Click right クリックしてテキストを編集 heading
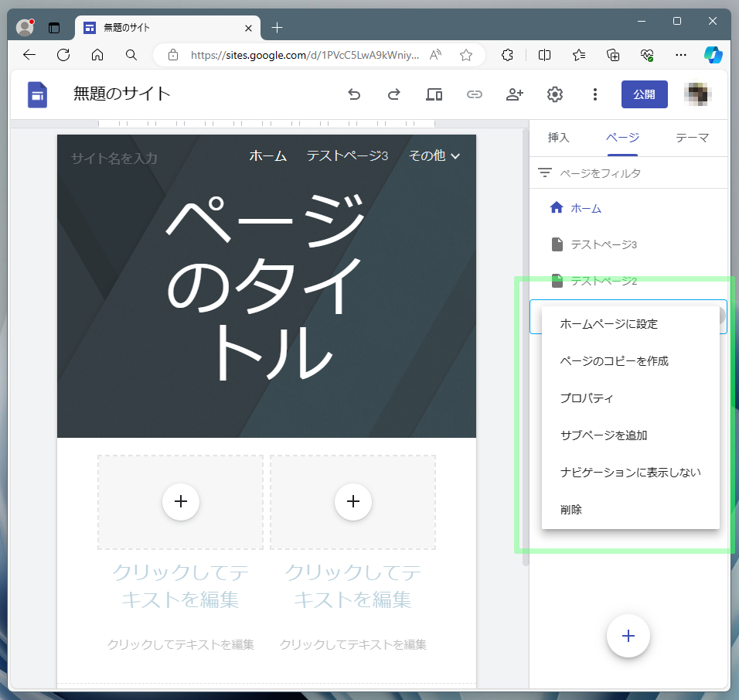739x700 pixels. tap(353, 586)
